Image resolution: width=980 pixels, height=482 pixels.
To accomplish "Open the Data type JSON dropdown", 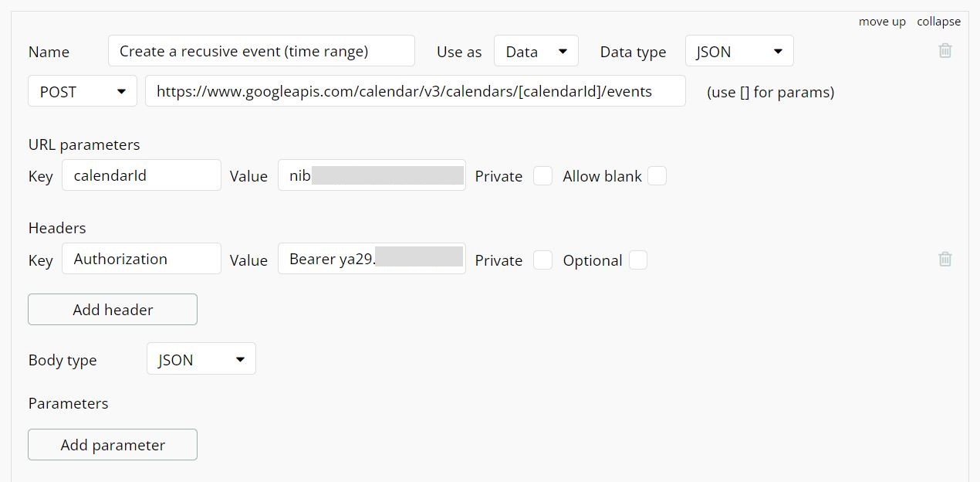I will click(738, 52).
